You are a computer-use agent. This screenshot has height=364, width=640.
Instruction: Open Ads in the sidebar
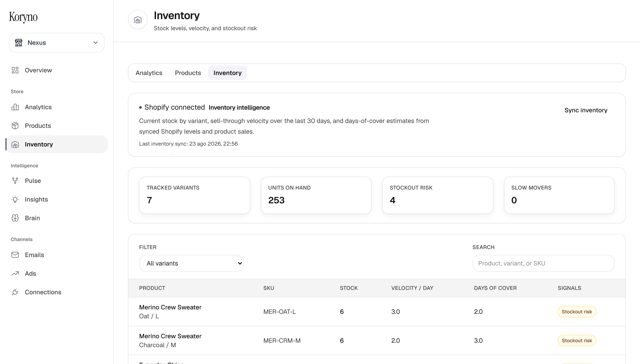[57, 273]
